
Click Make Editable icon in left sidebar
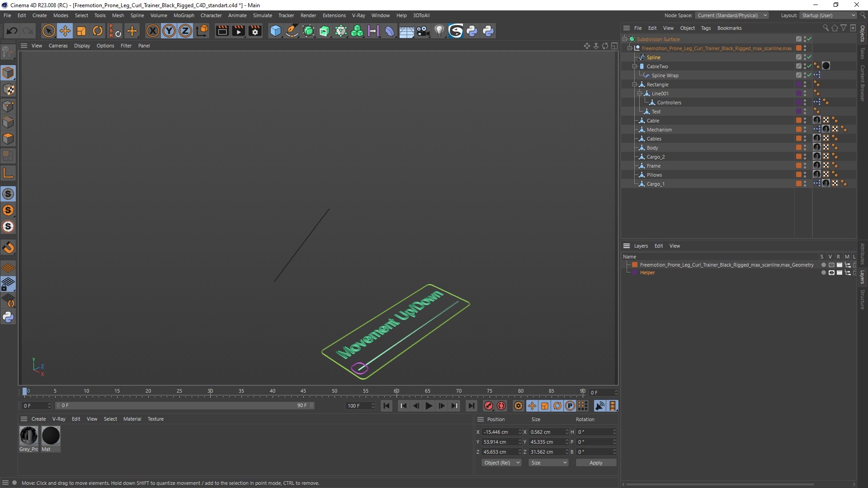click(x=8, y=53)
